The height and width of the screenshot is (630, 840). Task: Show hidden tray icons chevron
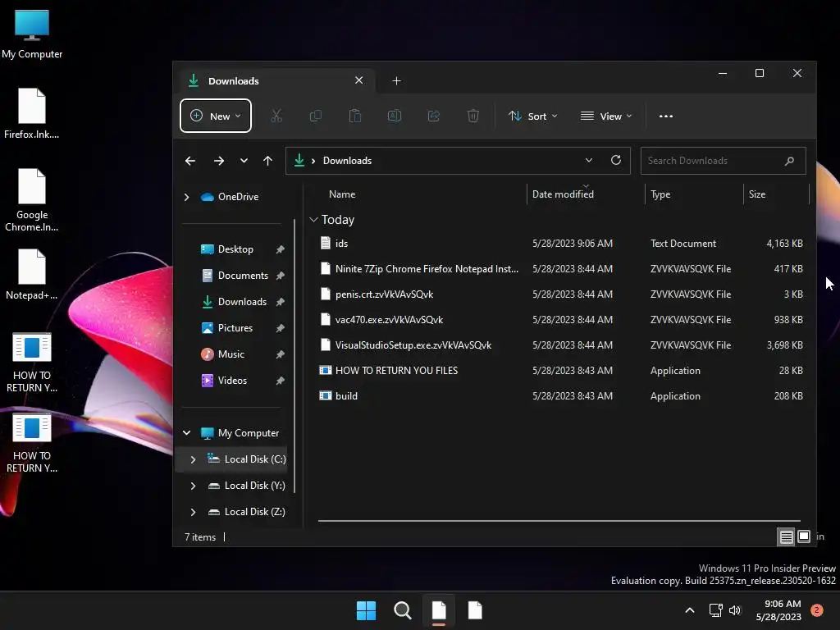(690, 610)
